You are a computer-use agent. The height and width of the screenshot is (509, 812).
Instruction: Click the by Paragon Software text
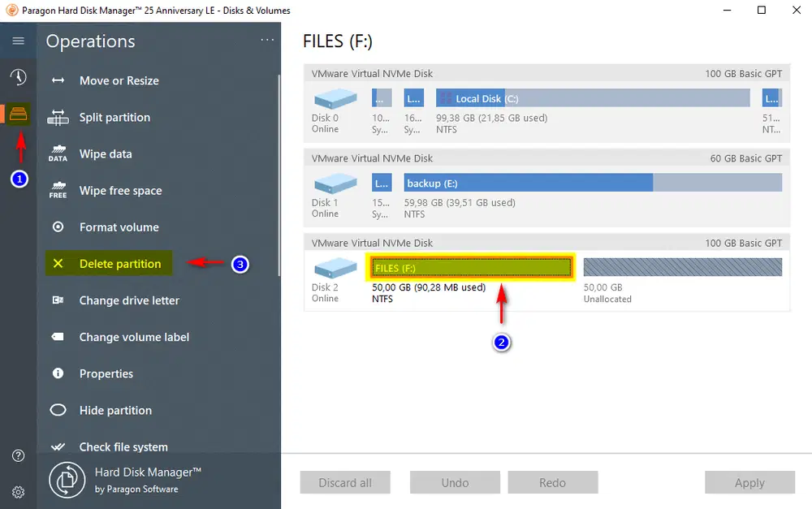click(x=136, y=489)
